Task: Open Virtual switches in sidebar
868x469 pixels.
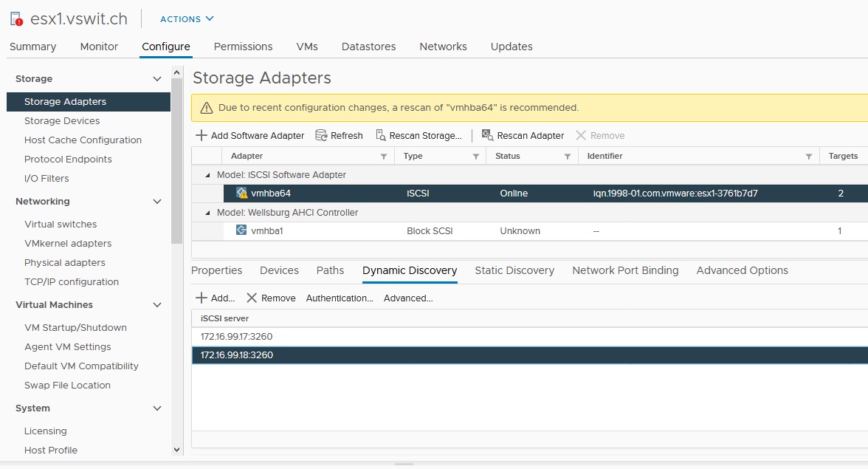Action: (x=61, y=225)
